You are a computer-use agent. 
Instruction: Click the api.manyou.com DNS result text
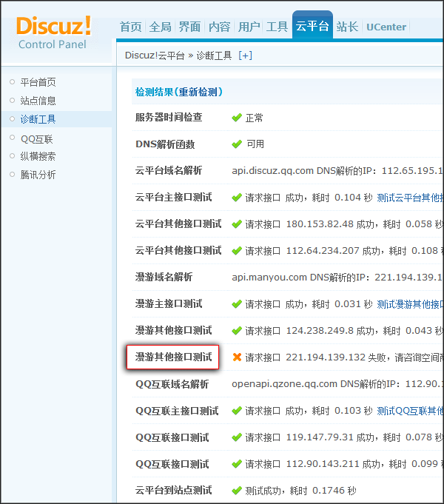coord(337,278)
